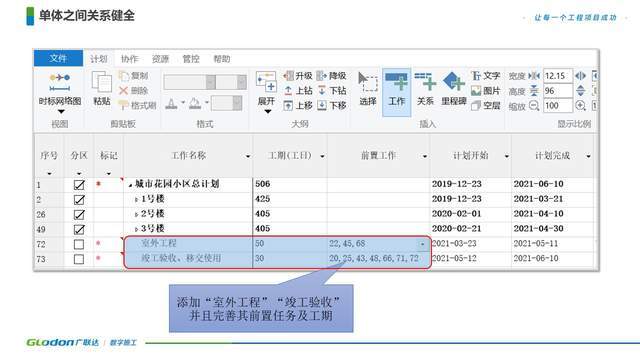Open the 工作名称 column filter dropdown
Image resolution: width=640 pixels, height=360 pixels.
coord(248,156)
